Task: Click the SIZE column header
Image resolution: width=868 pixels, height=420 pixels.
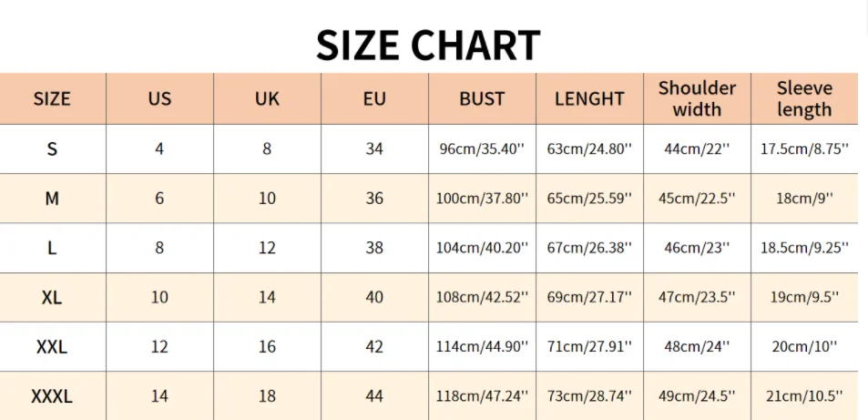Action: 52,99
